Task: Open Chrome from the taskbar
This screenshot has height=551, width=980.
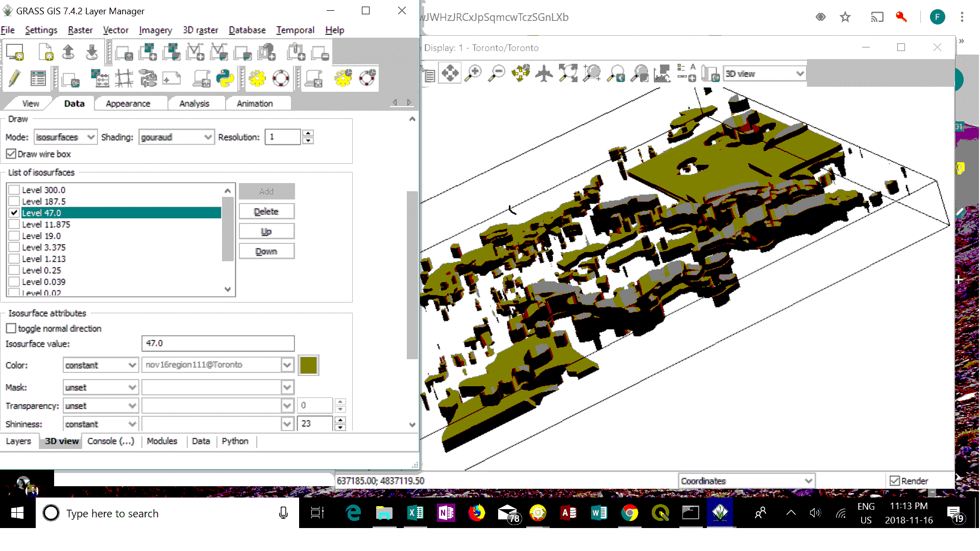Action: pos(629,513)
